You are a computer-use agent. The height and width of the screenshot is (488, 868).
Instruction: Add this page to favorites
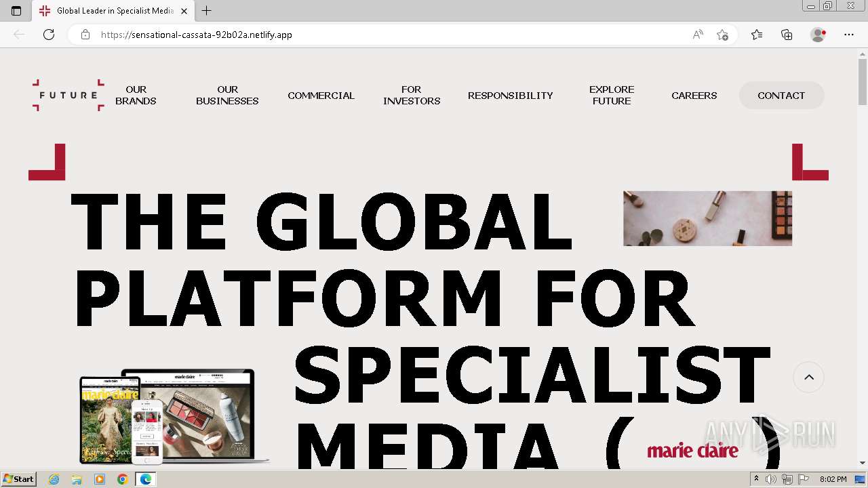click(x=722, y=35)
